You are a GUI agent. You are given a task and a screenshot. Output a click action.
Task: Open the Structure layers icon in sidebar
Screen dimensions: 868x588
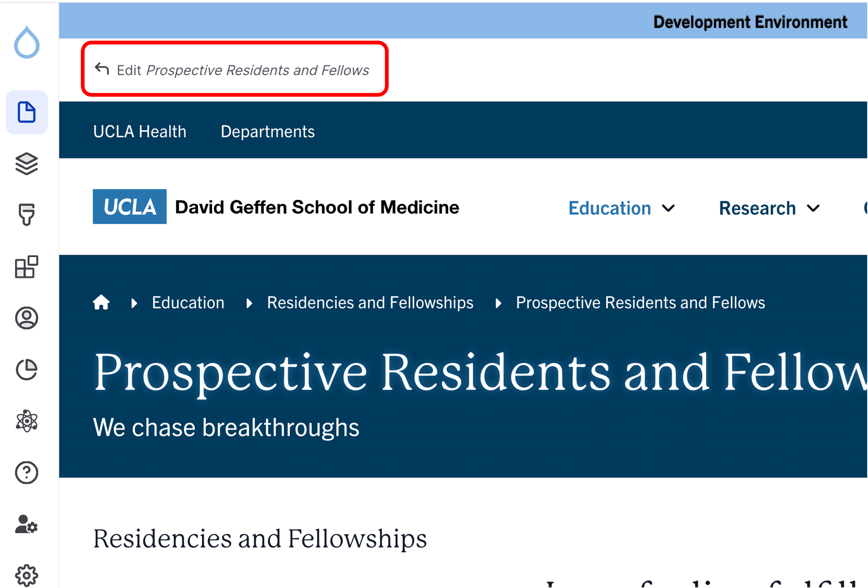pos(26,164)
